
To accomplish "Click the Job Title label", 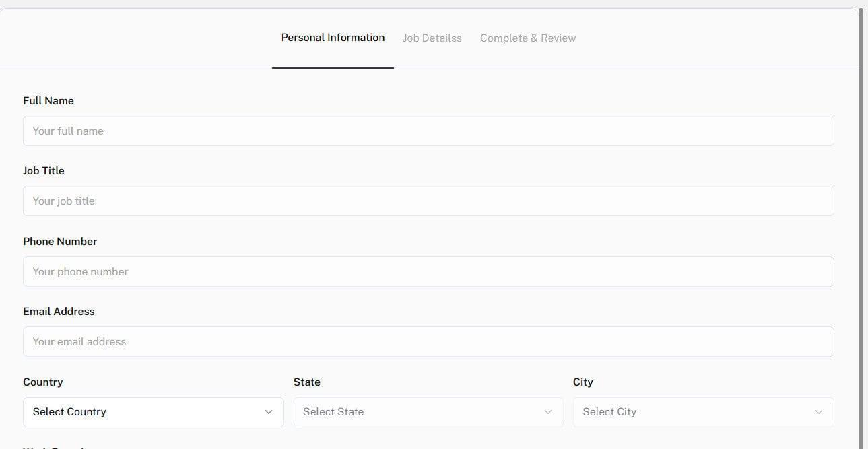I will tap(44, 171).
